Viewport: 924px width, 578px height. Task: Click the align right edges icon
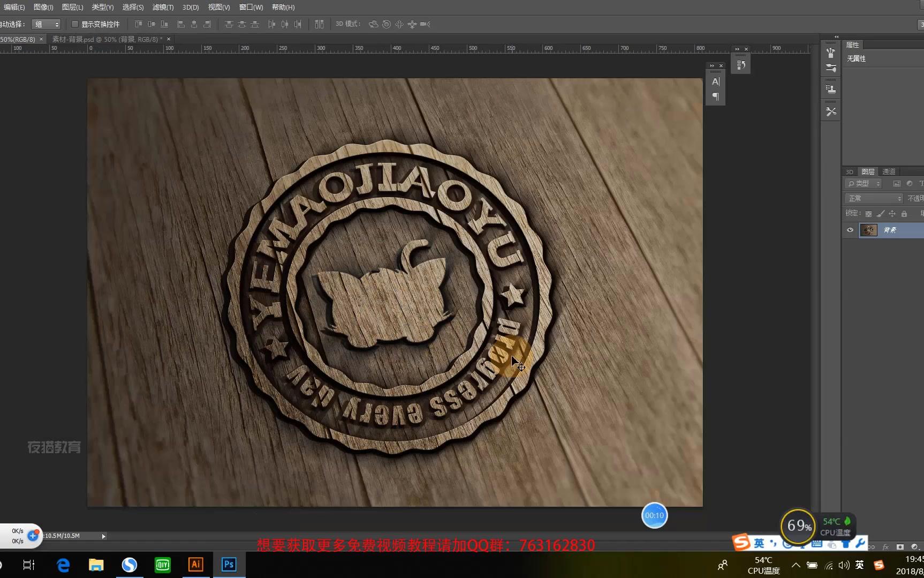pos(207,24)
